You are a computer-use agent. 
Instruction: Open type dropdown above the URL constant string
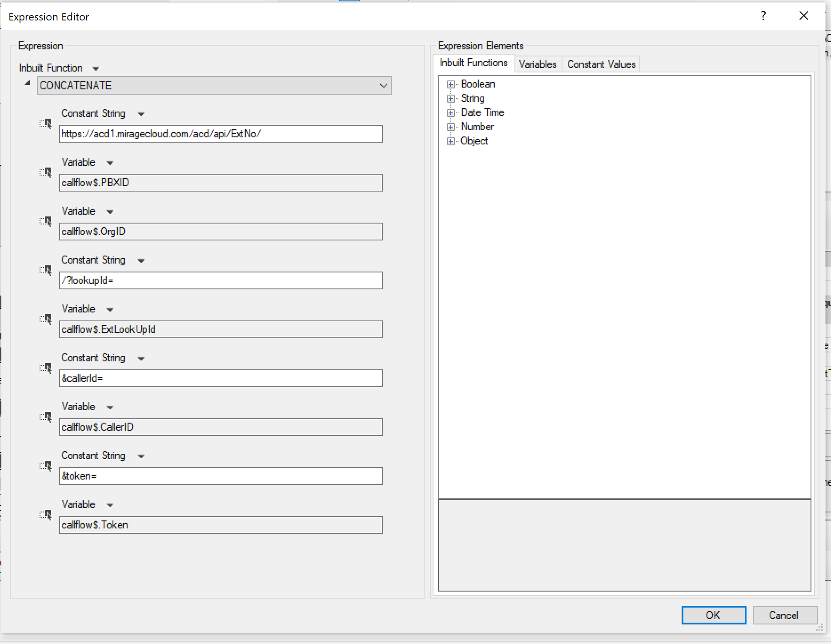(141, 114)
